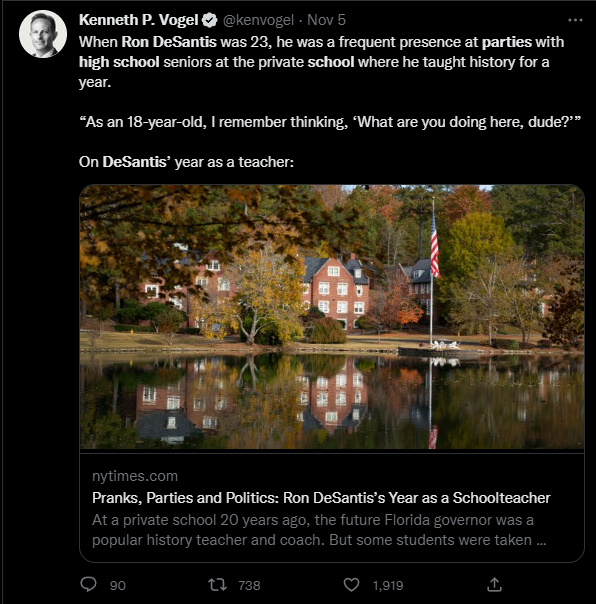Open the Kenneth P. Vogel display name
Image resolution: width=596 pixels, height=604 pixels.
(x=138, y=20)
